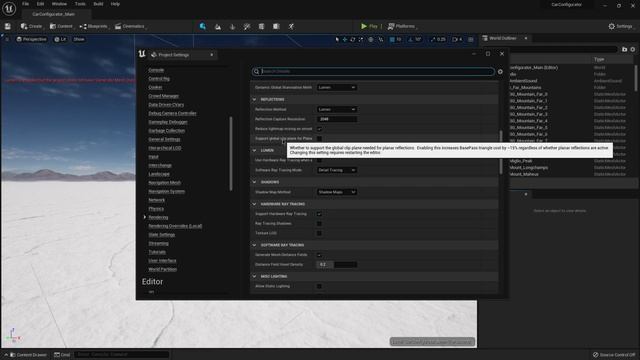Select the brush editing mode icon
This screenshot has height=360, width=640.
276,27
